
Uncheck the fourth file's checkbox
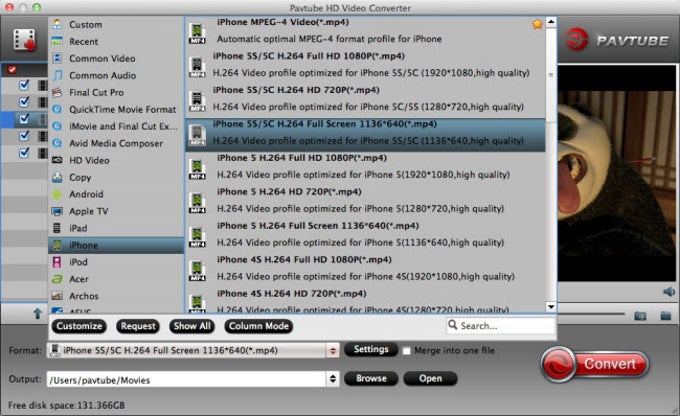[24, 136]
